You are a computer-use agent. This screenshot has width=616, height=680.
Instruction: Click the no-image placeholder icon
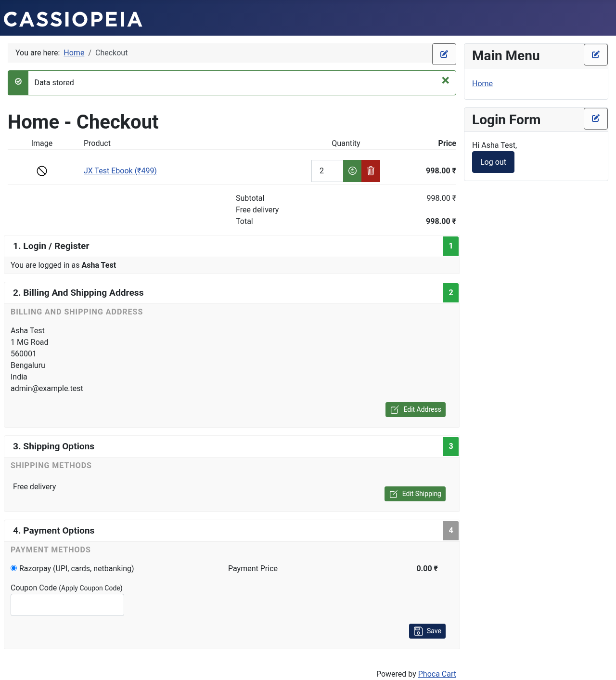pyautogui.click(x=42, y=171)
